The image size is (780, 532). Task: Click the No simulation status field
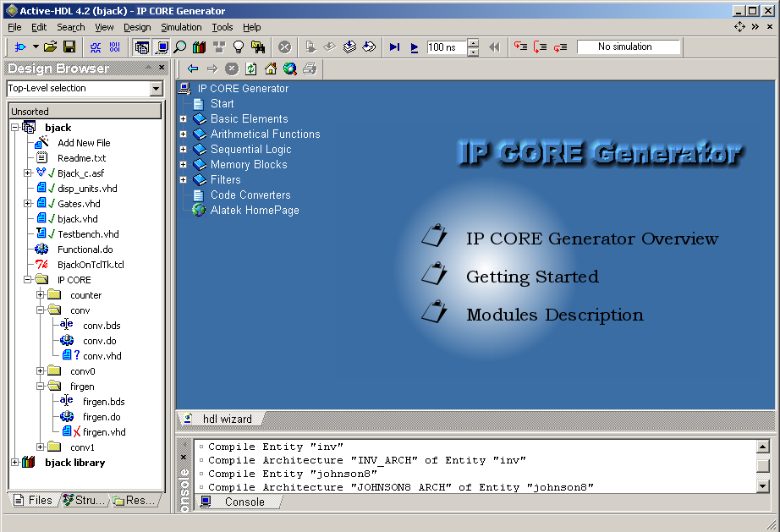point(629,47)
